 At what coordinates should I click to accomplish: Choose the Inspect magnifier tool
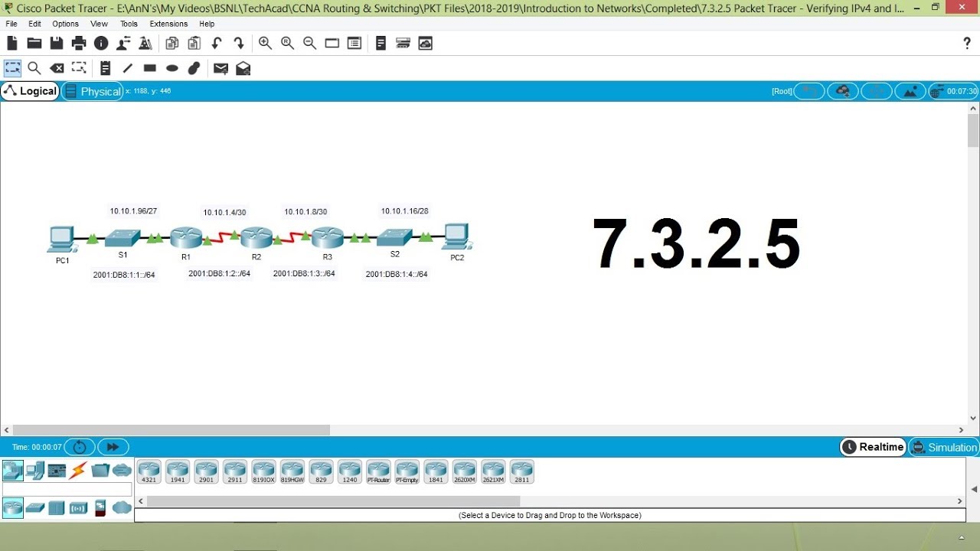click(34, 68)
